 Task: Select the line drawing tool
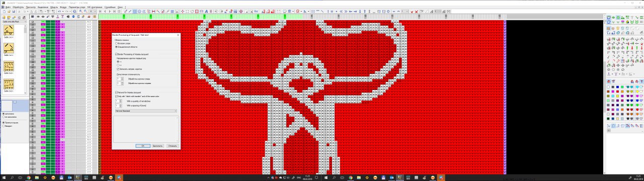point(130,12)
